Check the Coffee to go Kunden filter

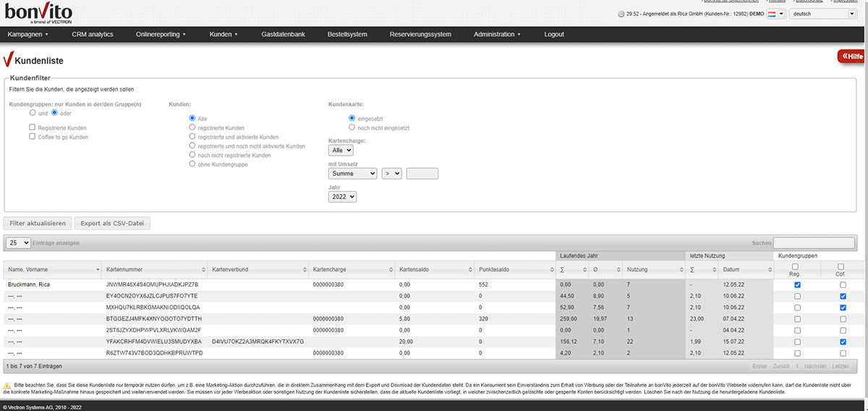33,137
